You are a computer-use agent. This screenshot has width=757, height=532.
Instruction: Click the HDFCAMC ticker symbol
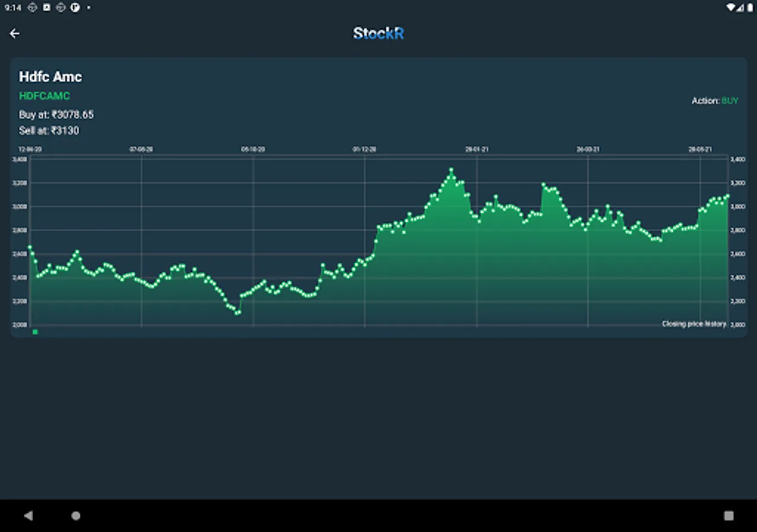44,96
